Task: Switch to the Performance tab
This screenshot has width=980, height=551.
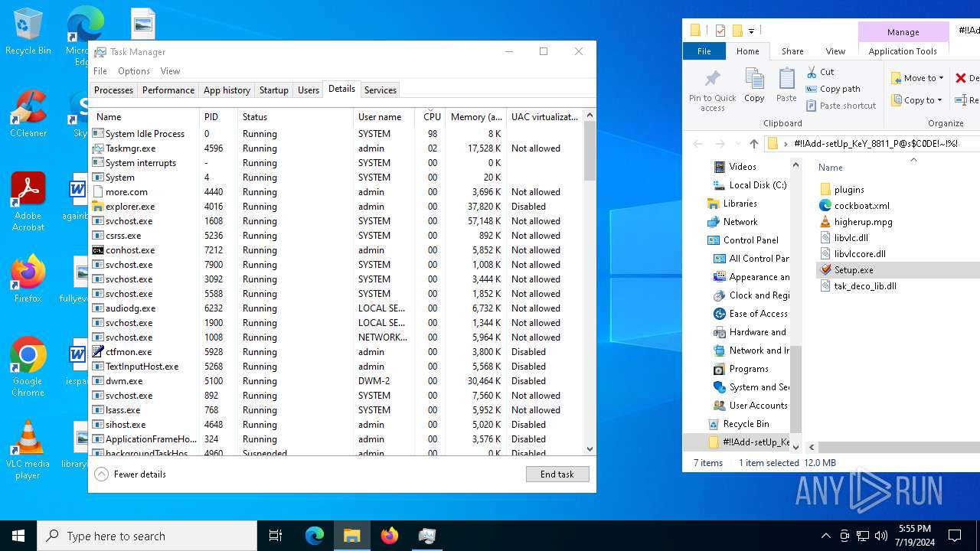Action: pos(168,90)
